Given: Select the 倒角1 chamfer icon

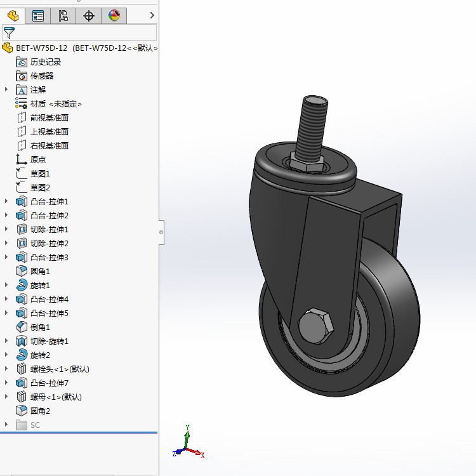Looking at the screenshot, I should coord(21,327).
